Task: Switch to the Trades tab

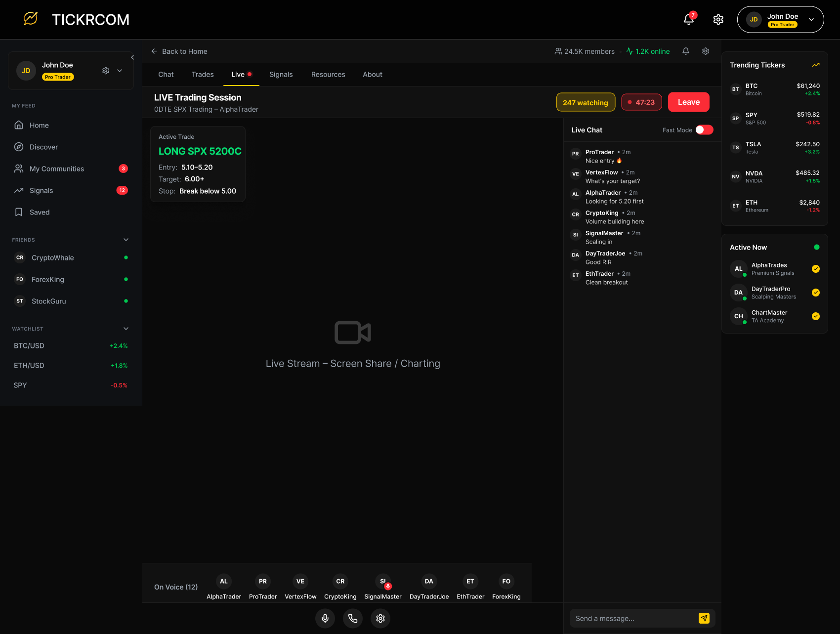Action: pos(203,75)
